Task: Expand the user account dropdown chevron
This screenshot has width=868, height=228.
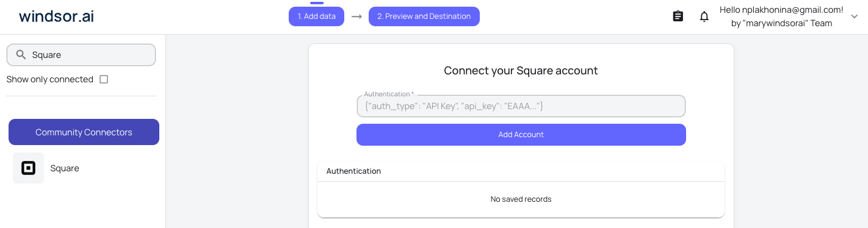Action: pos(854,16)
